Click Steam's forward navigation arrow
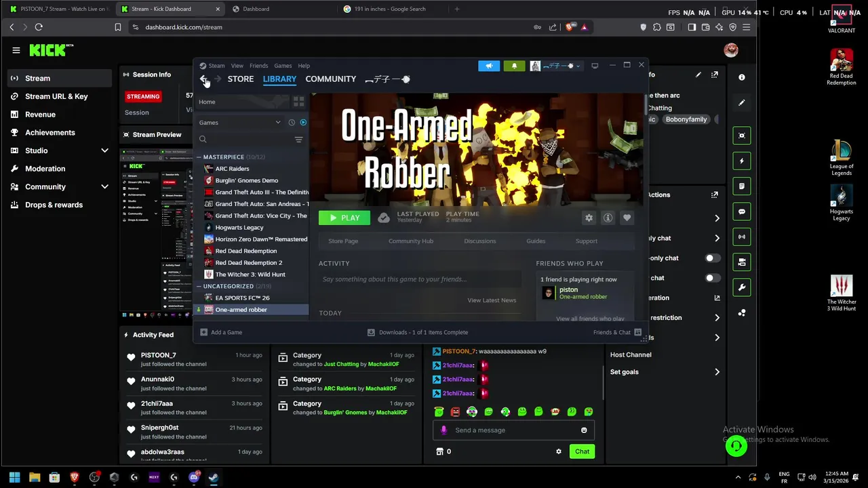 pyautogui.click(x=218, y=79)
